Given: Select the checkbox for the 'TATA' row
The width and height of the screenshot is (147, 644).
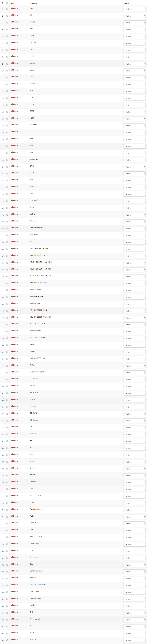Looking at the screenshot, I should (7, 366).
